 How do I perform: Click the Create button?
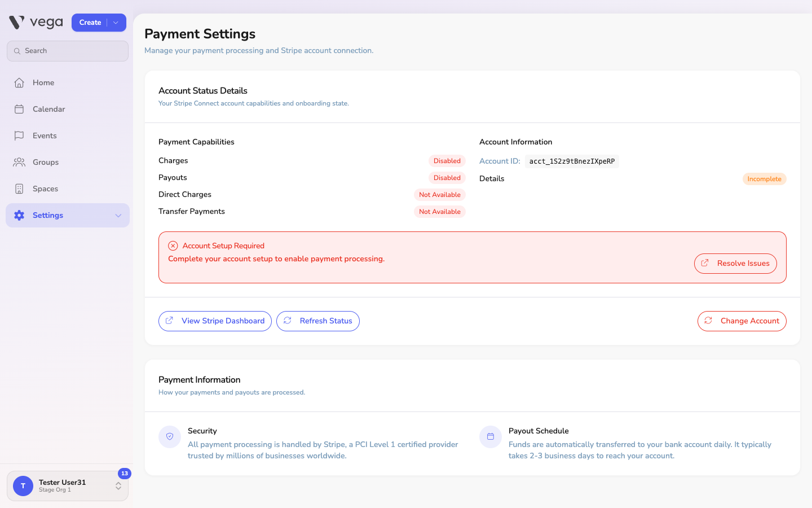pos(90,23)
